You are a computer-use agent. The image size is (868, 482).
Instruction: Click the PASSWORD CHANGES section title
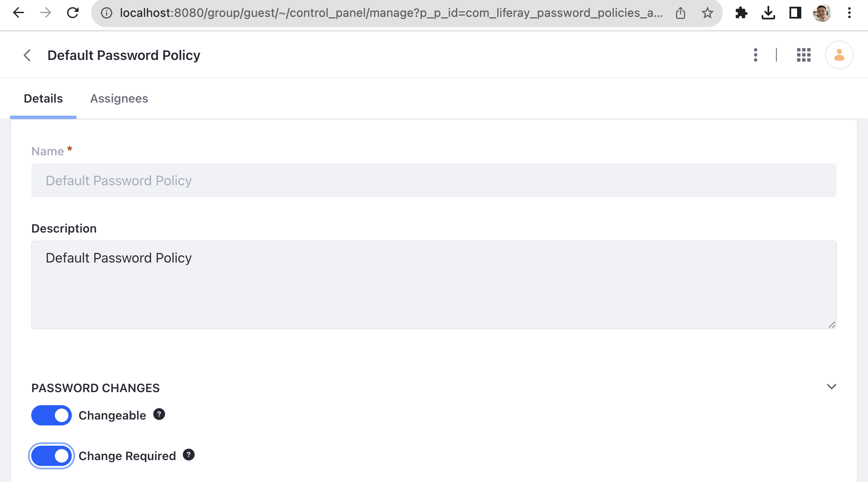click(x=95, y=388)
